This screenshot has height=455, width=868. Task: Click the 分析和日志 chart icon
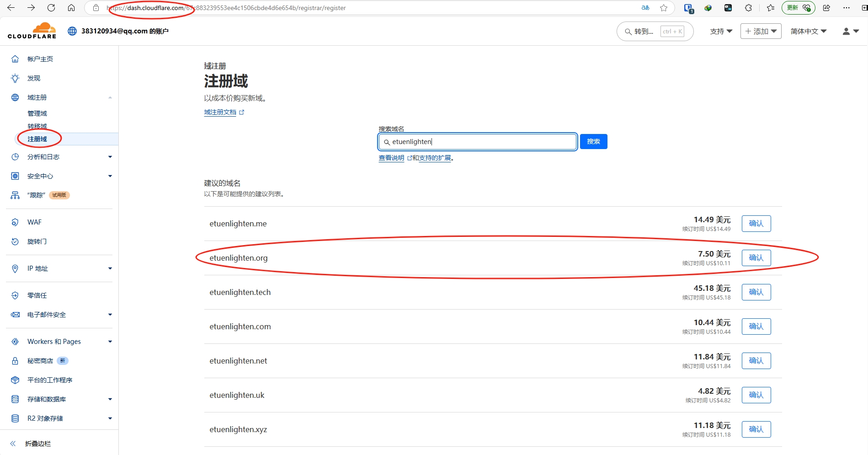point(15,157)
